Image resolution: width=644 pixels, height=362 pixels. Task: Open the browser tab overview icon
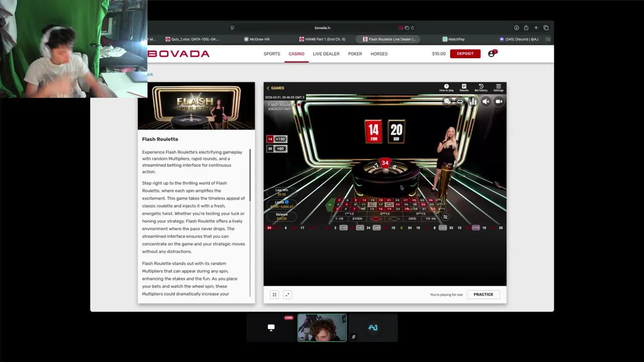[x=546, y=28]
